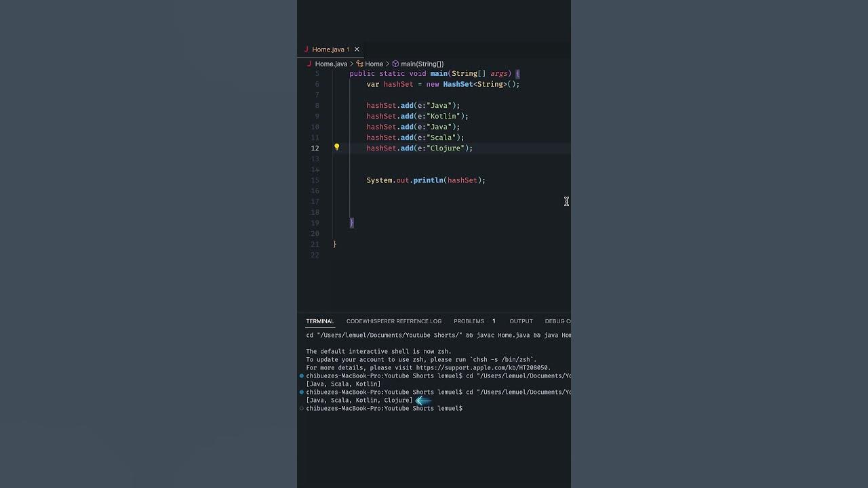Close the Home.java editor tab
868x488 pixels.
click(357, 49)
